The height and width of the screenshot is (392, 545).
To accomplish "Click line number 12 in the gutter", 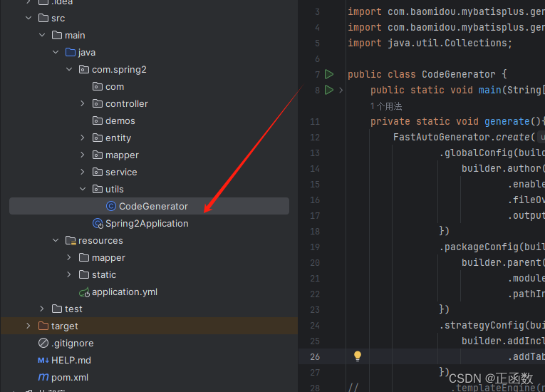I will coord(315,138).
